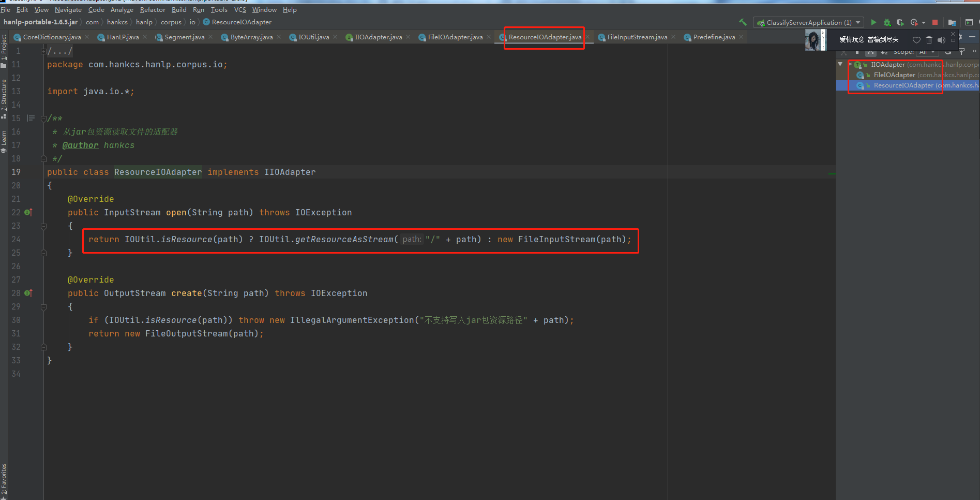Expand the collapsed header comment fold
This screenshot has height=500, width=980.
(43, 51)
